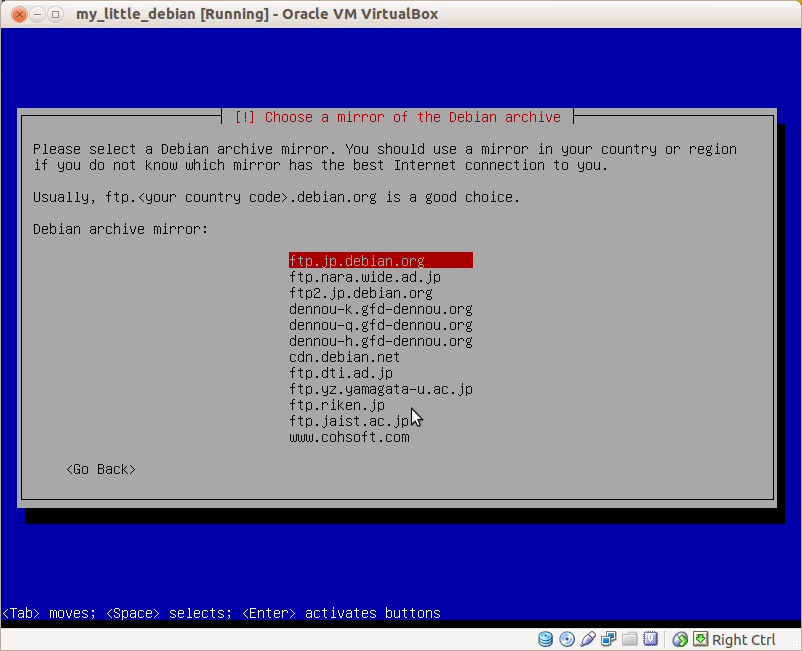Click the <Go Back> button
Screen dimensions: 802x651
101,469
